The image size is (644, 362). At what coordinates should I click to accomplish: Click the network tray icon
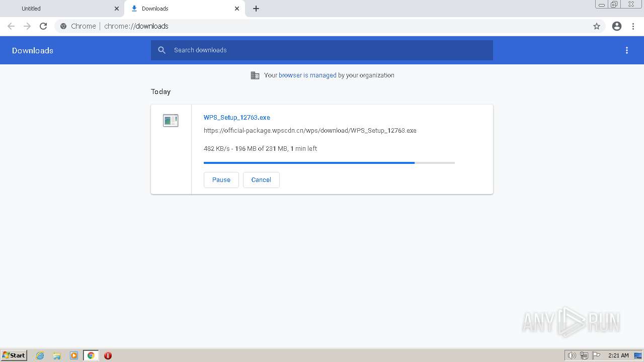tap(584, 355)
